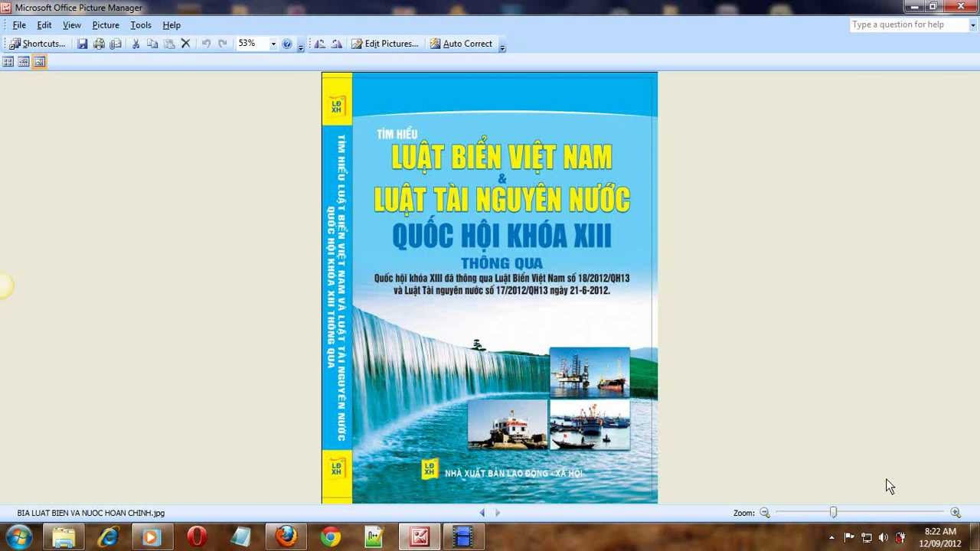
Task: Expand the help question dropdown arrow
Action: [973, 24]
